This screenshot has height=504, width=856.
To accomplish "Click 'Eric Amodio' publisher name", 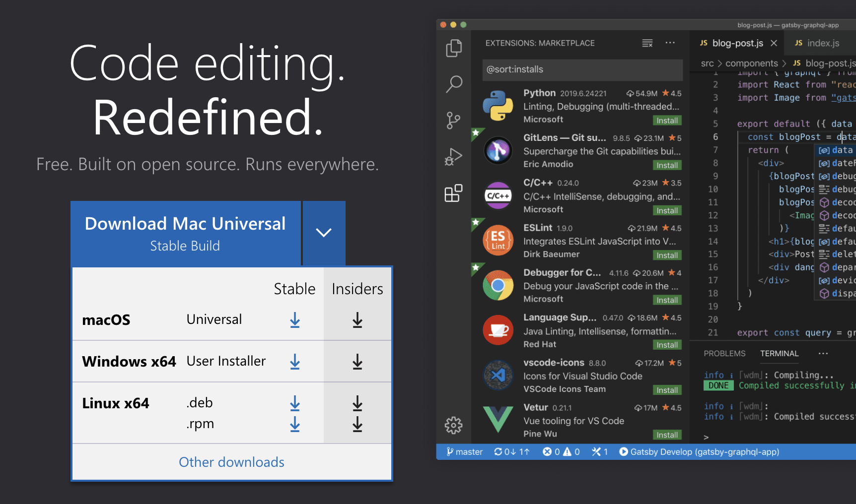I will coord(548,164).
